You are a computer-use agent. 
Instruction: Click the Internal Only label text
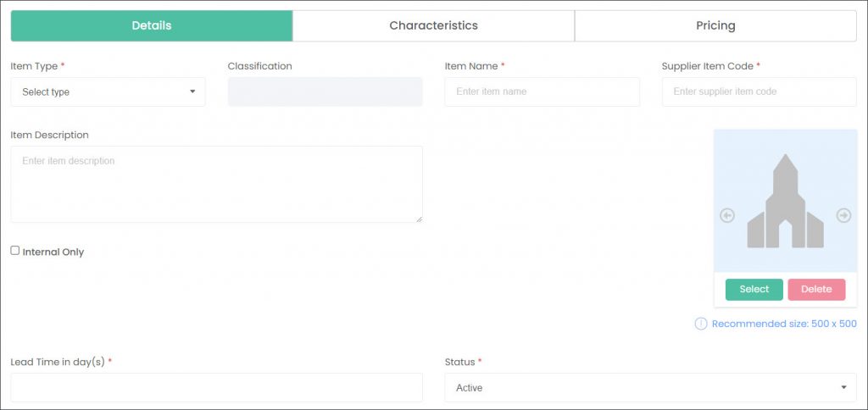(53, 252)
